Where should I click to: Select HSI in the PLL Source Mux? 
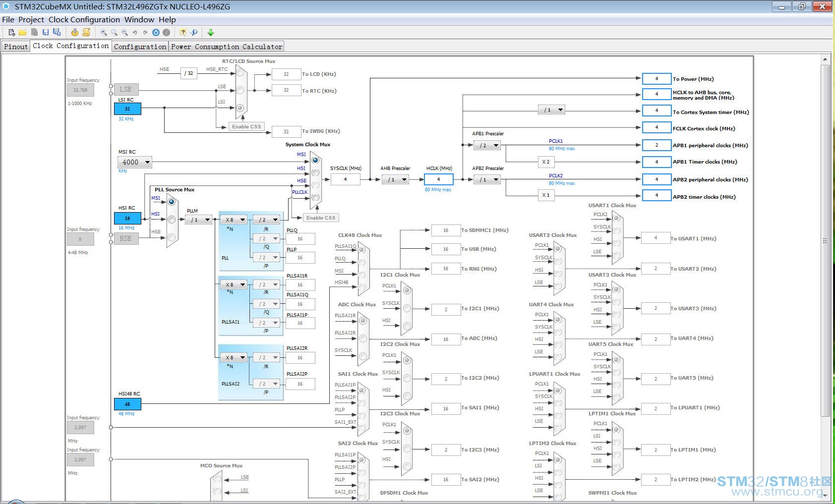[172, 219]
